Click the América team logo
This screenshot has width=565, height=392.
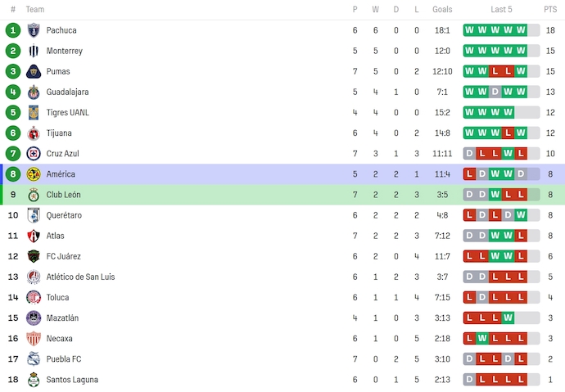point(34,173)
